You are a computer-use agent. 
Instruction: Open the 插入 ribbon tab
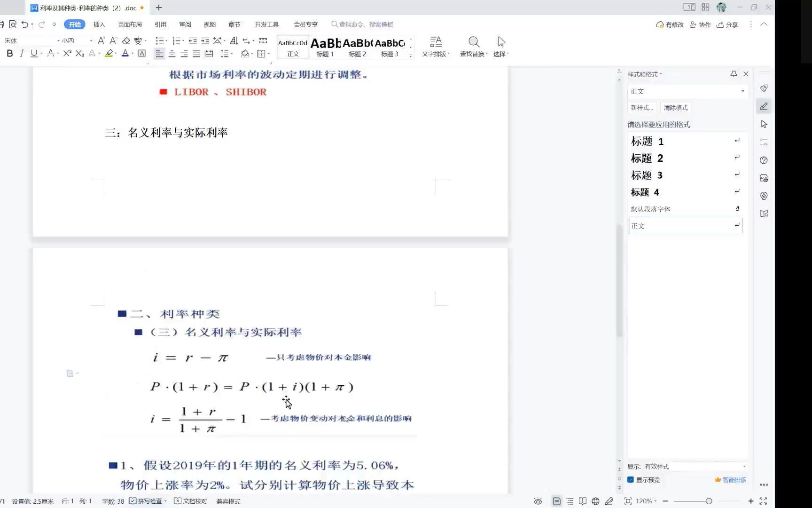click(x=99, y=24)
